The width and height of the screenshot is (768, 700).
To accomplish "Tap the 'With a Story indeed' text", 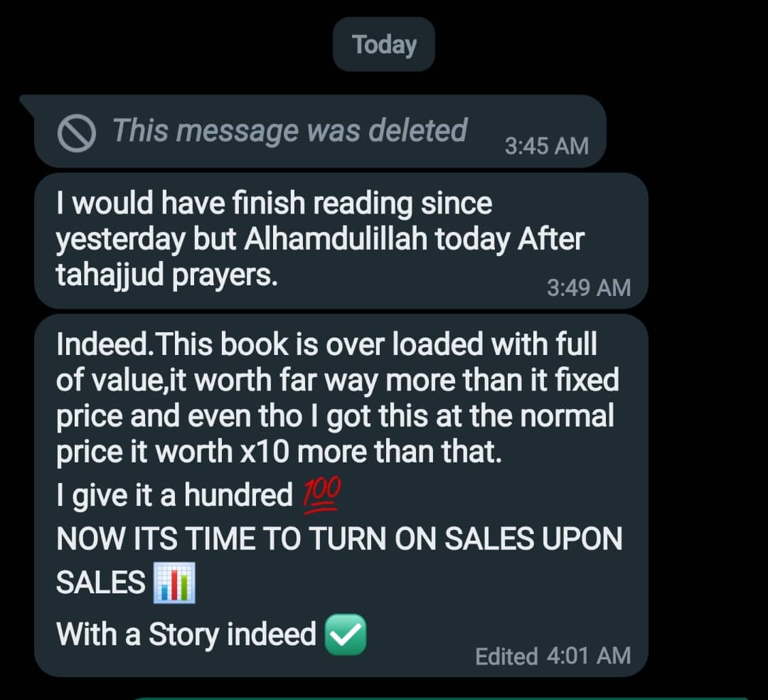I will (186, 635).
